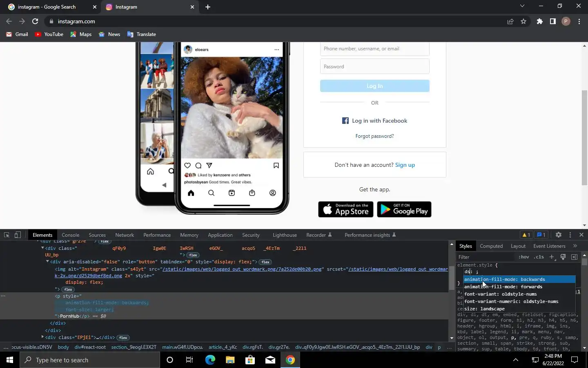Viewport: 588px width, 368px height.
Task: Click flex badge beside EPjEi div
Action: point(123,338)
